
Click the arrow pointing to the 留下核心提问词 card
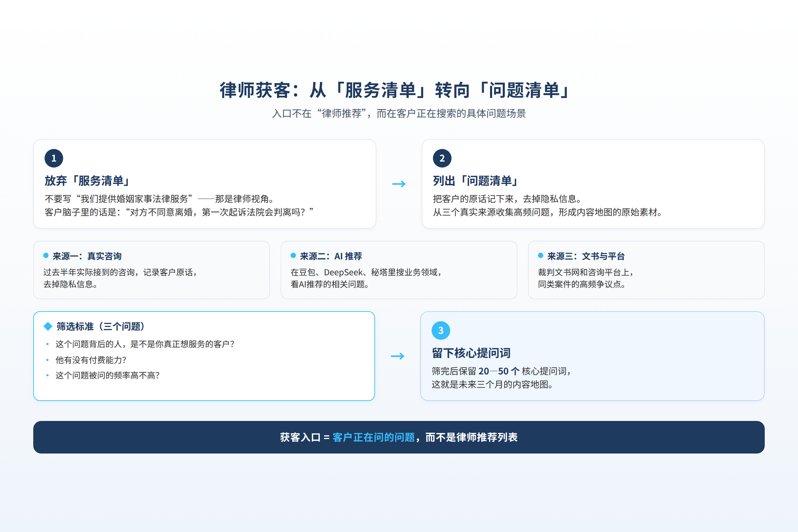click(x=398, y=356)
